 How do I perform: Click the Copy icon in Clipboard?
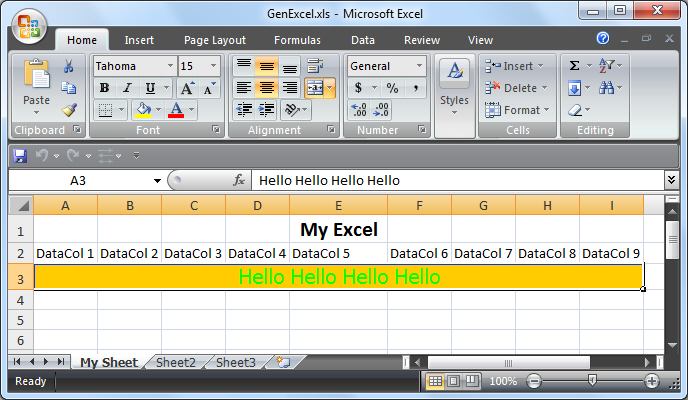(68, 88)
